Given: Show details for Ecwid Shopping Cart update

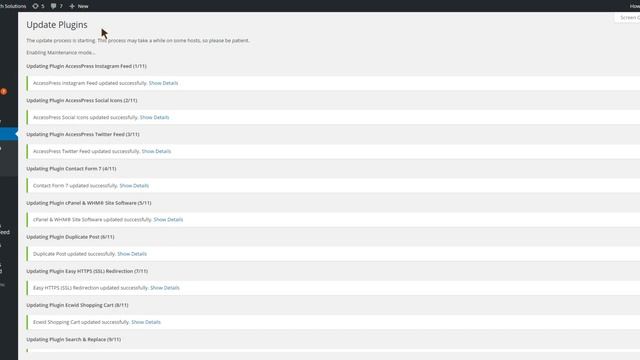Looking at the screenshot, I should 146,322.
